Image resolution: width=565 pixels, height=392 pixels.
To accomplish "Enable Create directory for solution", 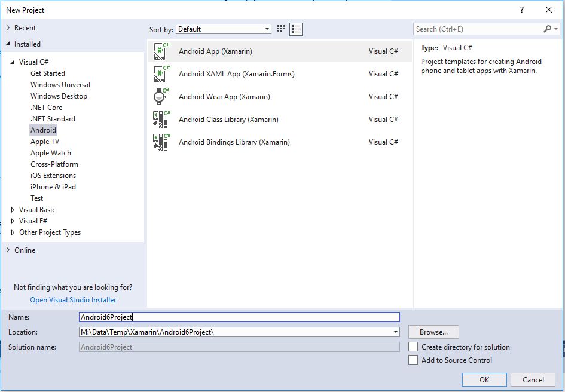I will tap(413, 347).
